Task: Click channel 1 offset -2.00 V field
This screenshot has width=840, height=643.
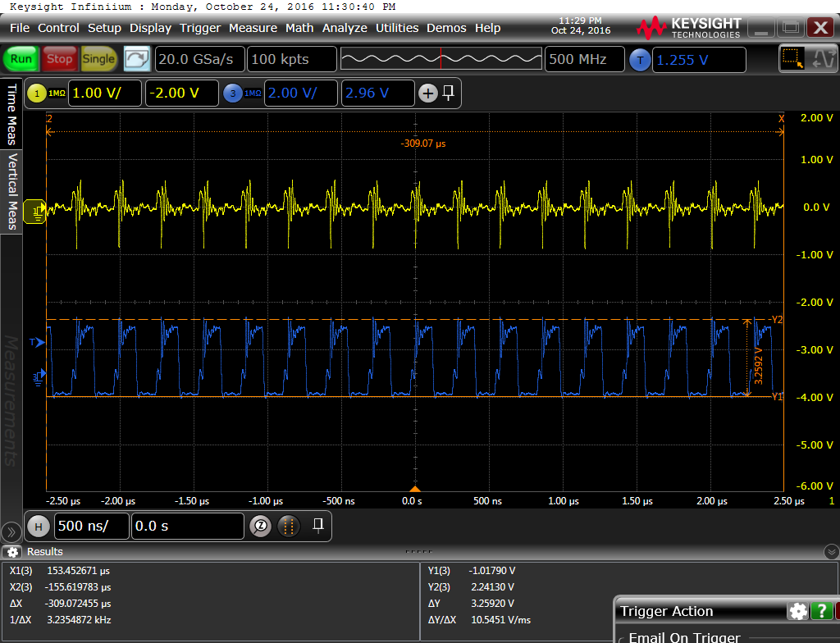Action: pos(182,93)
